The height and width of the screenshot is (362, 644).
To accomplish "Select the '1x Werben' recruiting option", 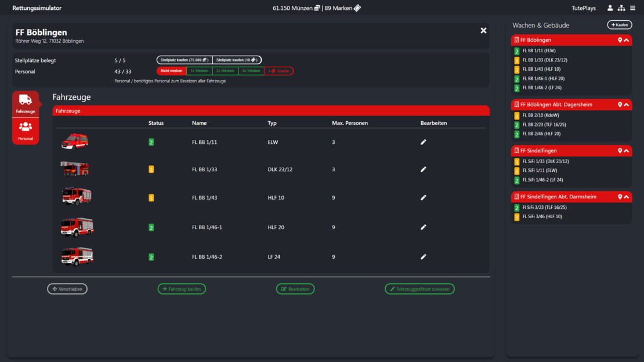I will click(199, 71).
